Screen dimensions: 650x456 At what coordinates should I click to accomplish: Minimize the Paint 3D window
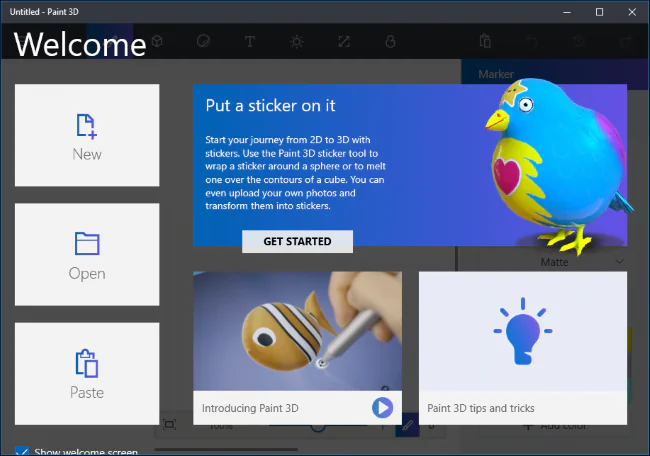click(x=567, y=12)
